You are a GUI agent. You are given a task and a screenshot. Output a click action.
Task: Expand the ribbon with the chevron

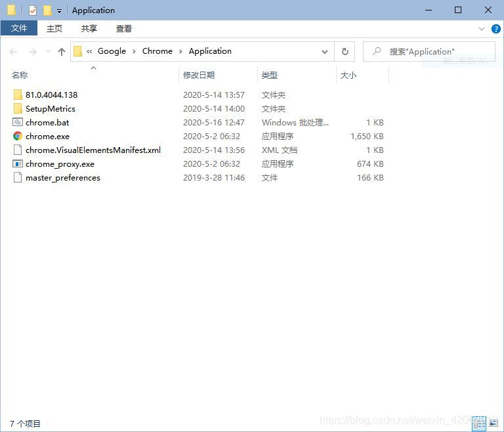point(482,29)
